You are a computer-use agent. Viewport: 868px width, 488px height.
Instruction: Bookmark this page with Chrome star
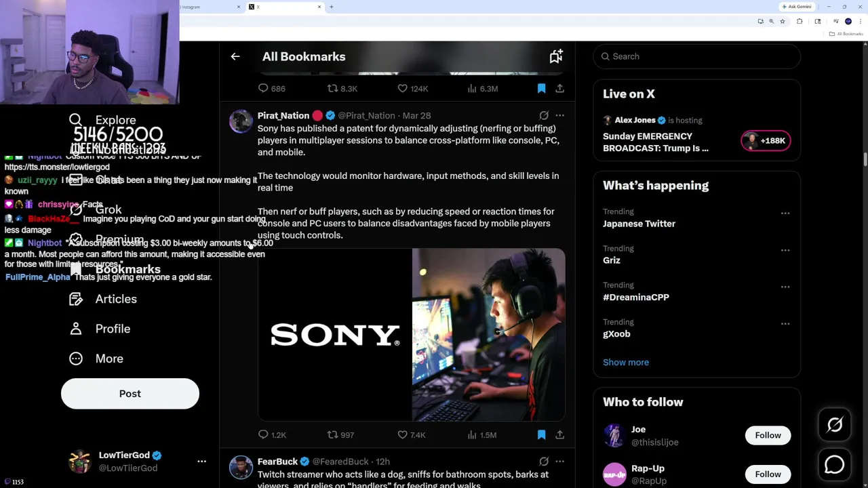pos(782,22)
